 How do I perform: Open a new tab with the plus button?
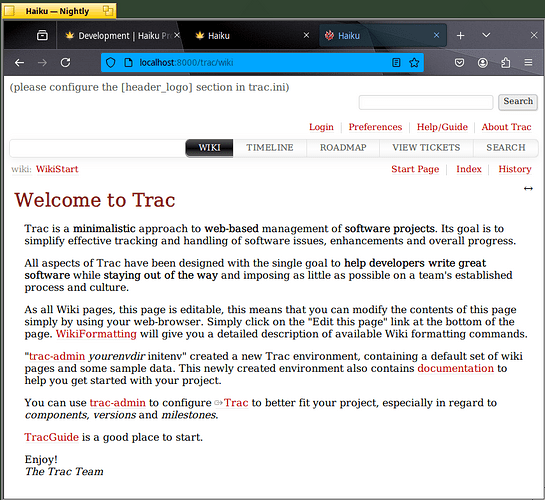pyautogui.click(x=460, y=35)
